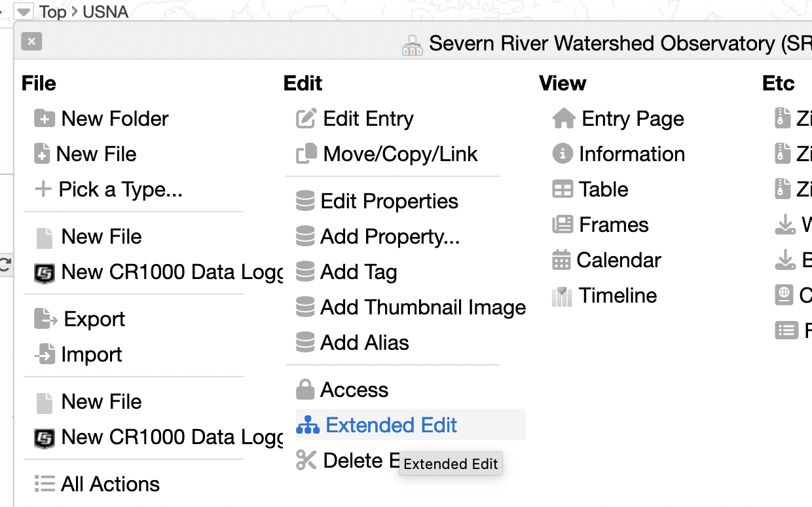
Task: Click the first CR1000 Data Logger icon
Action: pos(44,272)
